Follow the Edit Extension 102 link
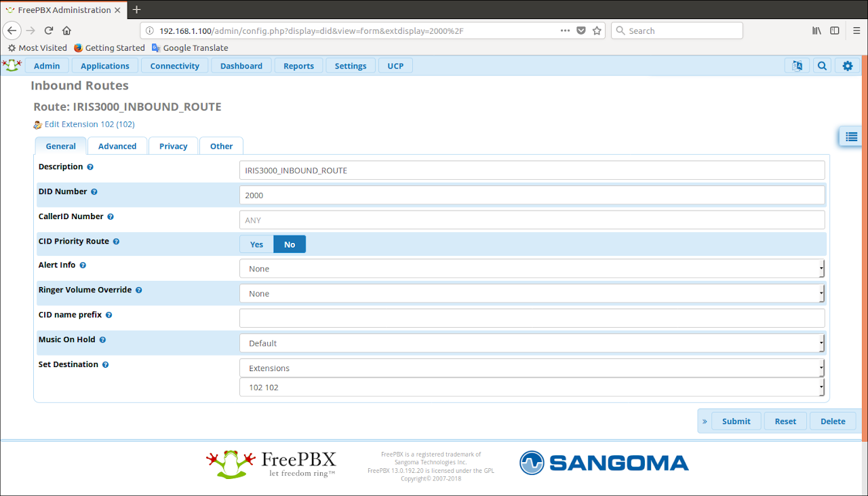The image size is (868, 496). pos(89,124)
